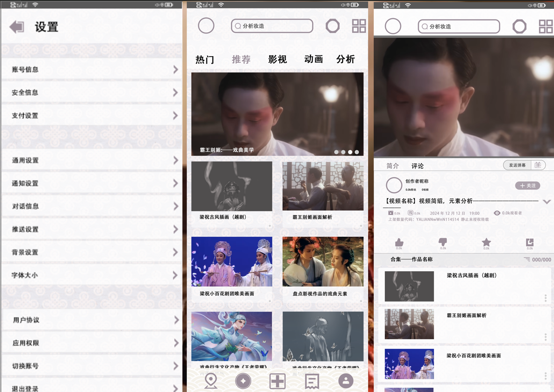Open the grid menu icon on the home screen
The image size is (554, 392).
click(359, 26)
